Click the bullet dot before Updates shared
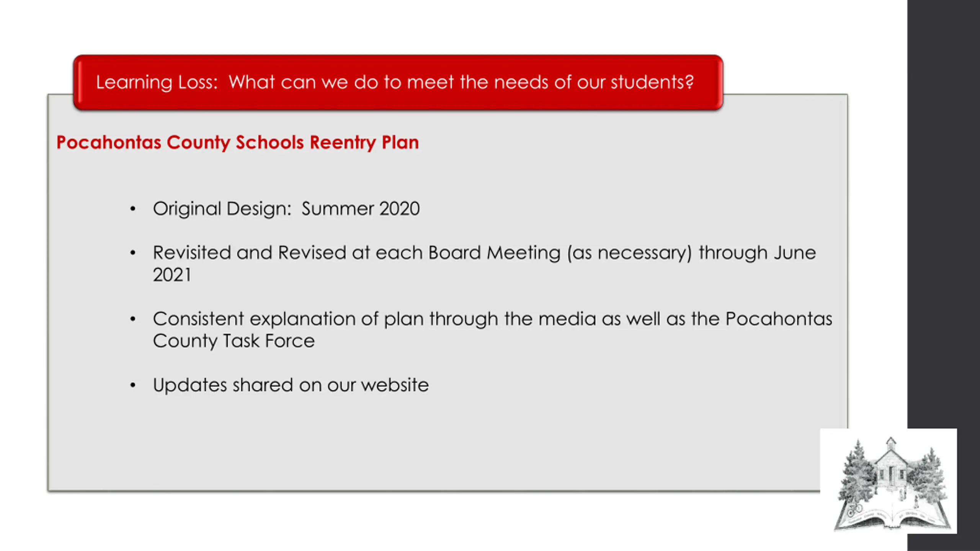The image size is (980, 551). 133,385
